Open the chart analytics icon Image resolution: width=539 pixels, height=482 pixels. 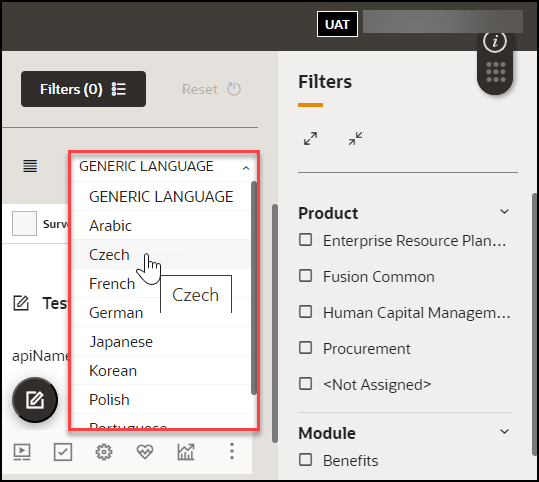pos(186,451)
